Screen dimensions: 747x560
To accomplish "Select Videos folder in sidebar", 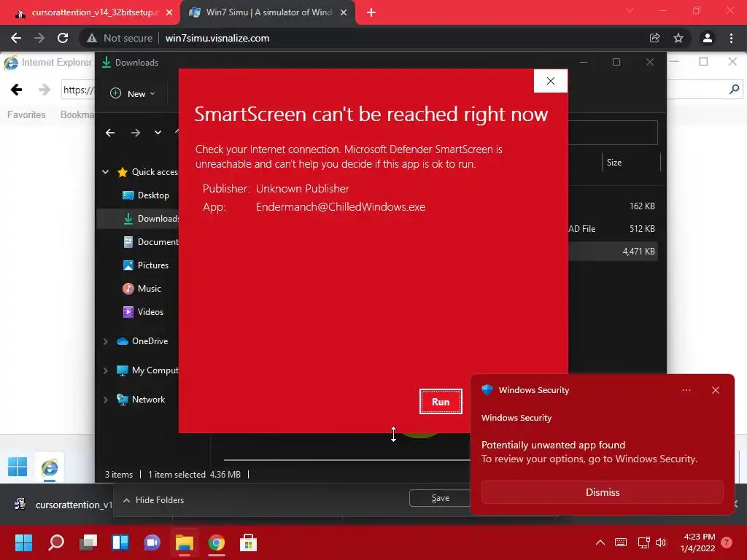I will [144, 312].
